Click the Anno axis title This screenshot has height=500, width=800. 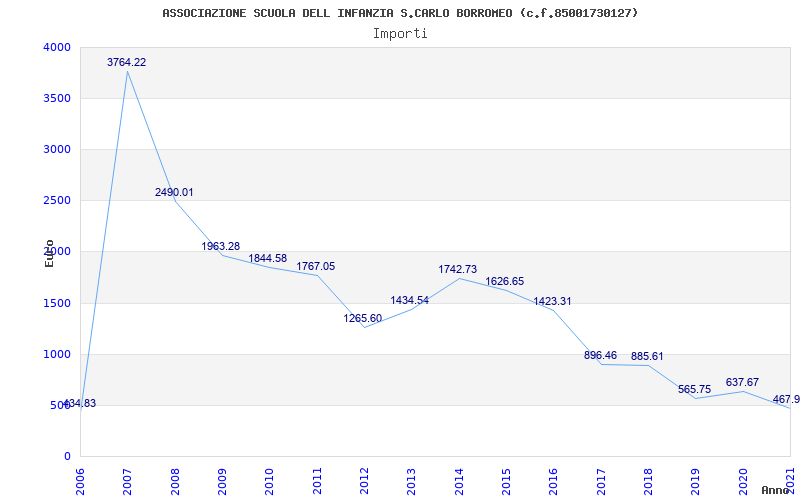click(x=775, y=490)
